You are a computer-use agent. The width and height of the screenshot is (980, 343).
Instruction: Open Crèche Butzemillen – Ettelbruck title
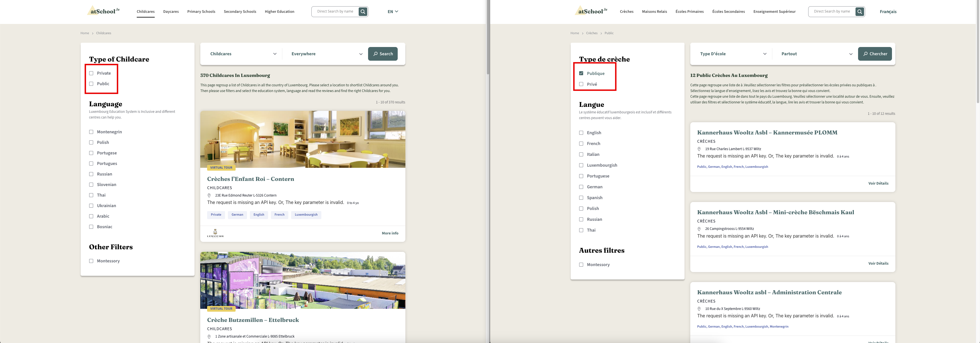coord(253,320)
